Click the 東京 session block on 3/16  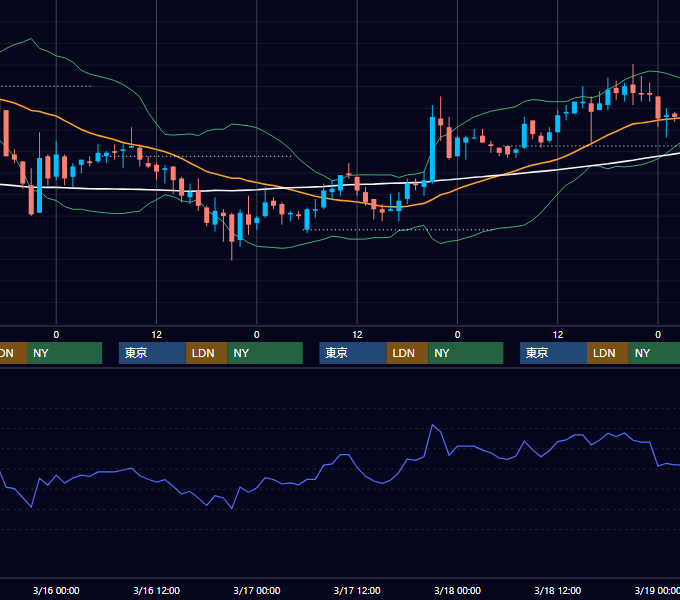click(x=152, y=353)
